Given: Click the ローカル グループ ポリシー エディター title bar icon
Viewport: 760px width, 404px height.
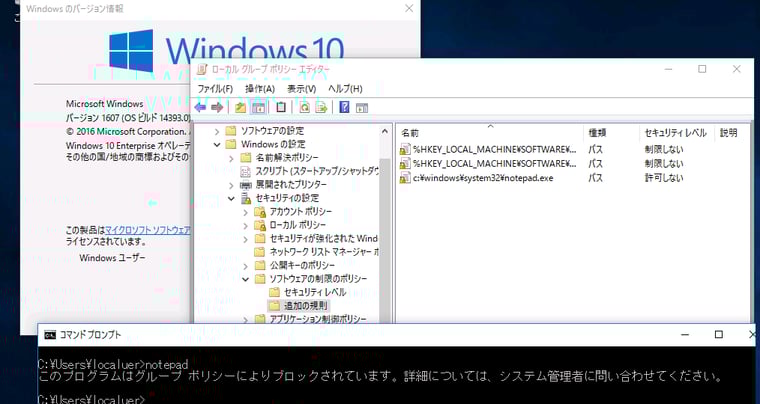Looking at the screenshot, I should pos(202,69).
